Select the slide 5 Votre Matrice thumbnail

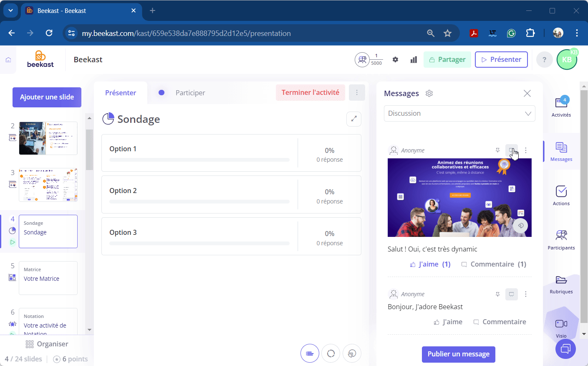48,278
